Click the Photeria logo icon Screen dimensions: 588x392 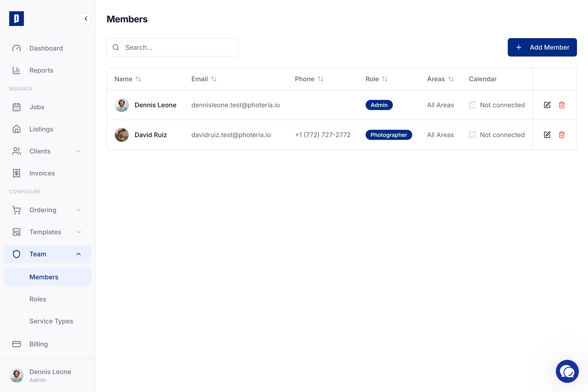pyautogui.click(x=17, y=19)
